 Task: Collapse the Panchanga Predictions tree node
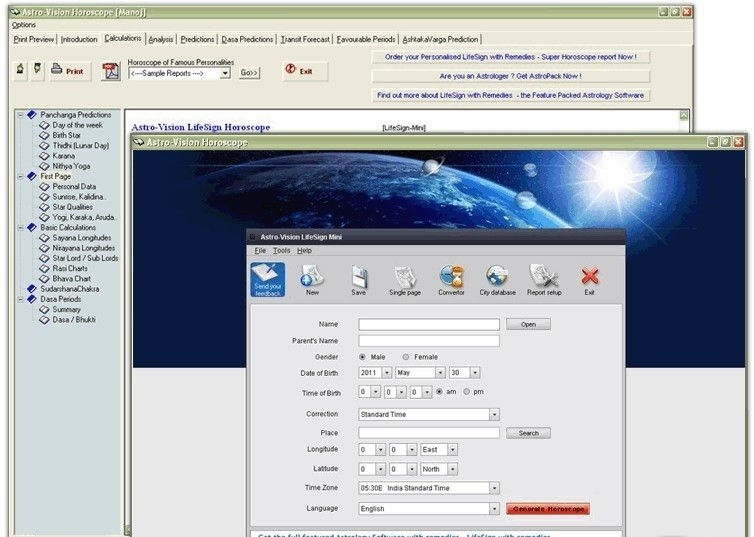pos(20,114)
